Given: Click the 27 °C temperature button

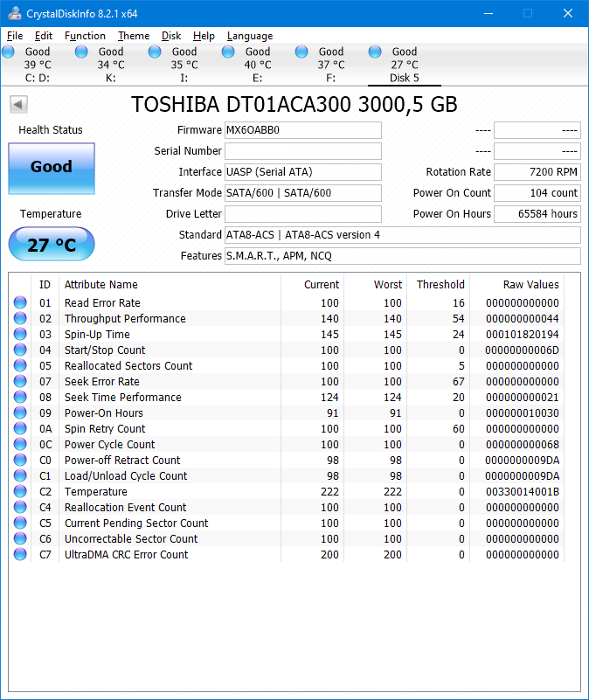Looking at the screenshot, I should click(51, 245).
